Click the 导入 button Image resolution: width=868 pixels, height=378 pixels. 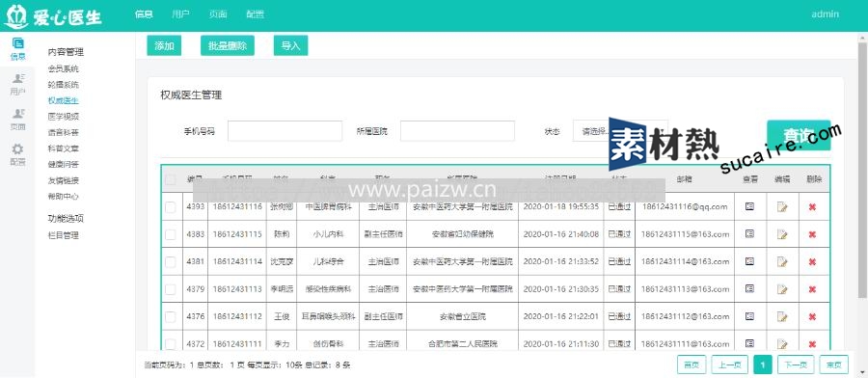290,45
